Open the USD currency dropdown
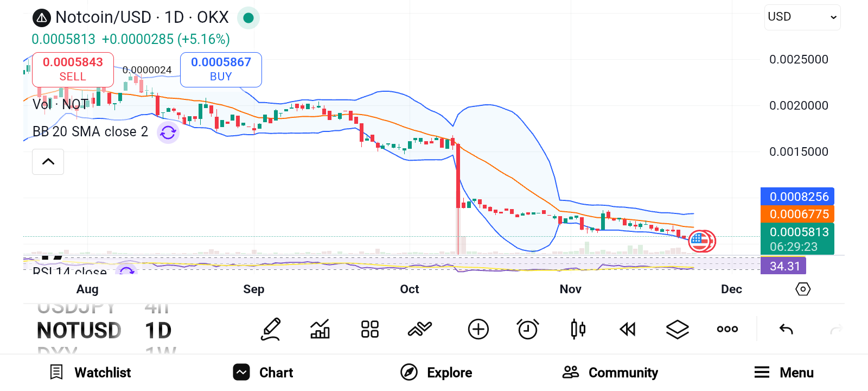Image resolution: width=868 pixels, height=391 pixels. [802, 17]
